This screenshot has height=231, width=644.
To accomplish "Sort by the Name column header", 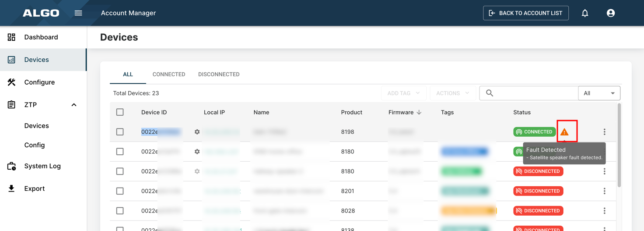I will pos(261,112).
